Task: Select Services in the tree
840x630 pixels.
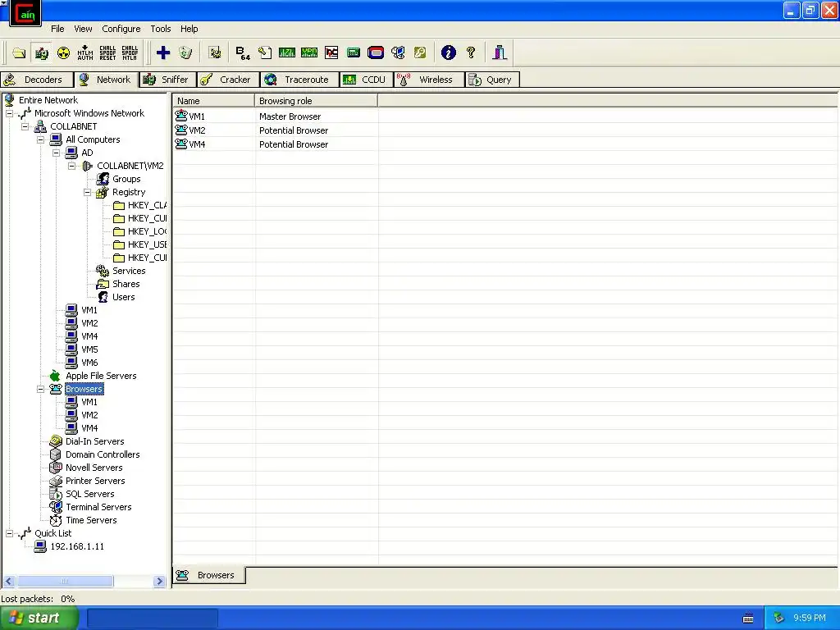Action: click(129, 271)
